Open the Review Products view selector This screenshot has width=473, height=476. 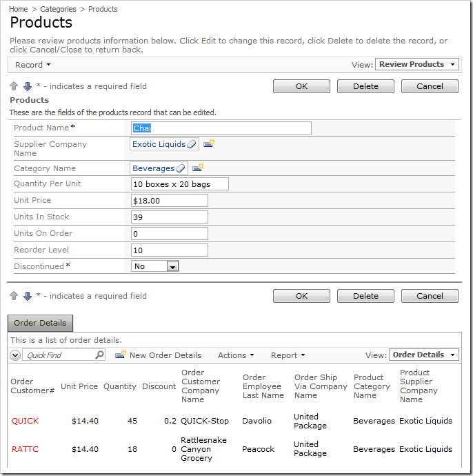point(417,64)
